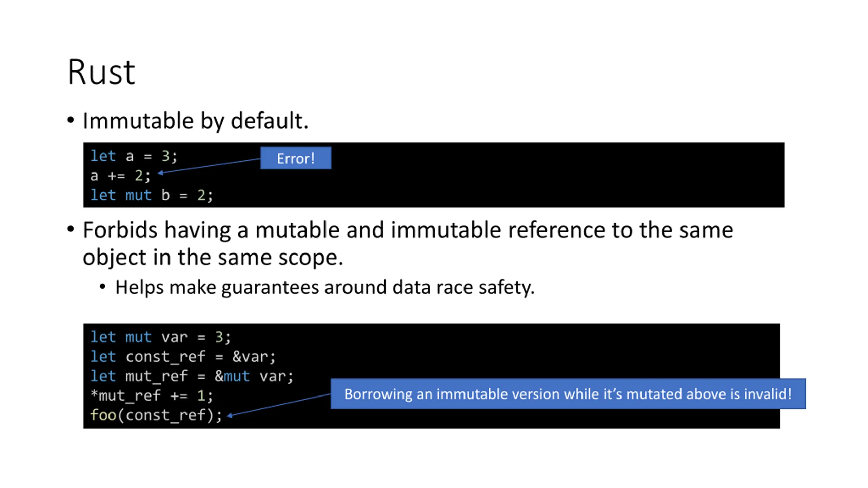This screenshot has height=488, width=868.
Task: Click sub-bullet "Helps make guarantees around data race safety."
Action: click(x=325, y=288)
